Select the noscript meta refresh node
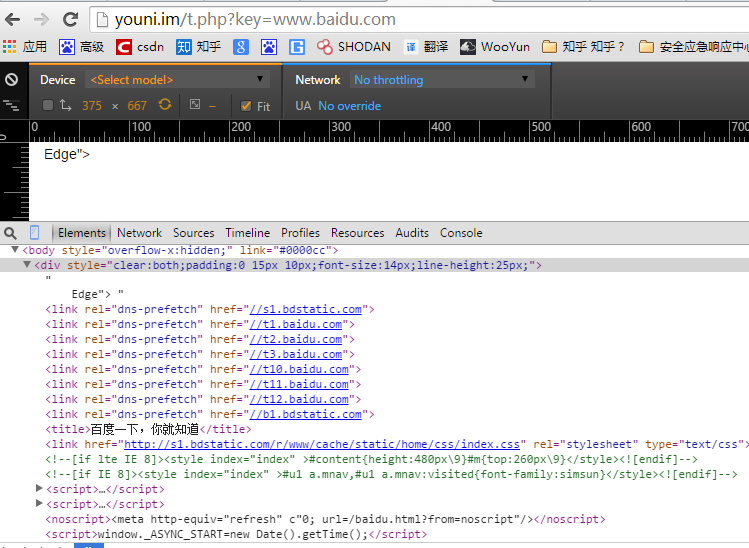This screenshot has height=548, width=749. [325, 519]
